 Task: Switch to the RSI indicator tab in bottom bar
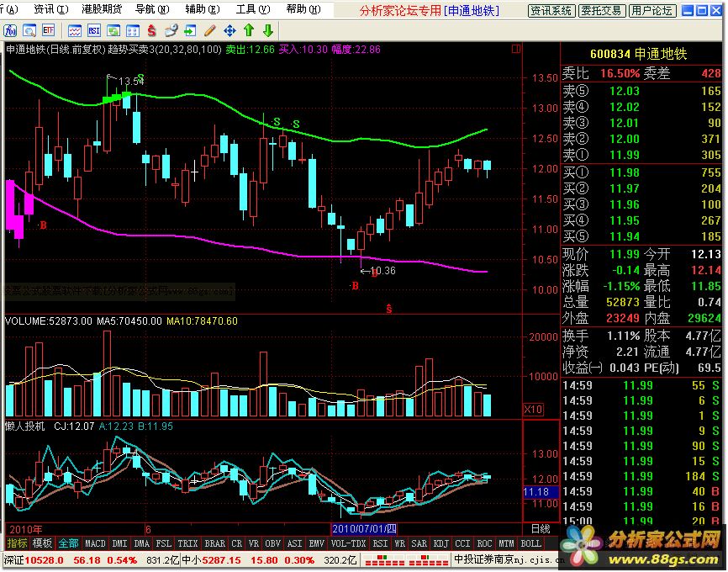(380, 543)
